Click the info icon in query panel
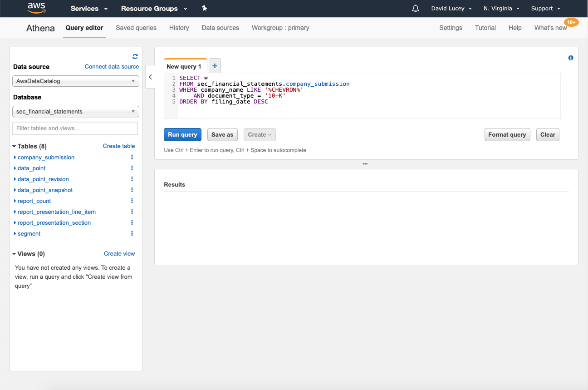 pos(571,58)
